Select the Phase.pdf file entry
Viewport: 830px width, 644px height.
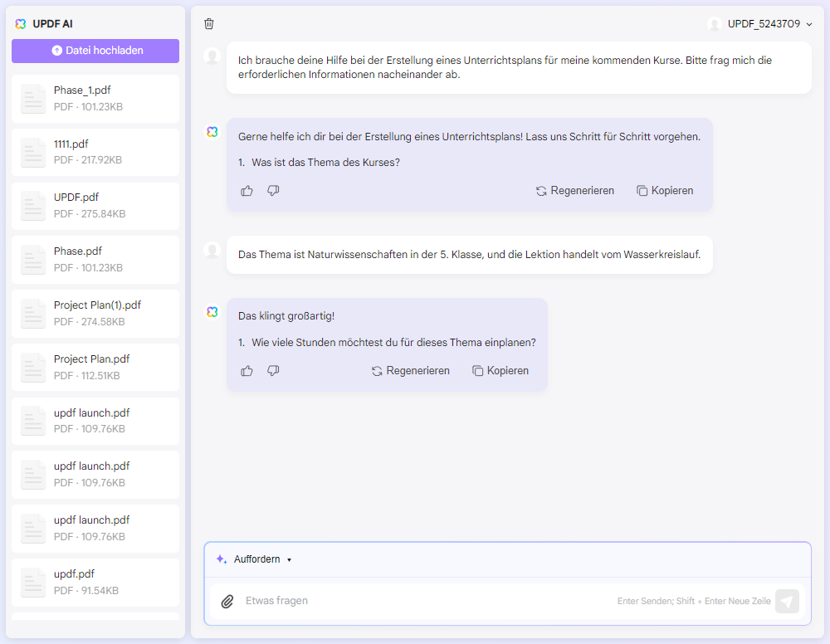click(95, 260)
